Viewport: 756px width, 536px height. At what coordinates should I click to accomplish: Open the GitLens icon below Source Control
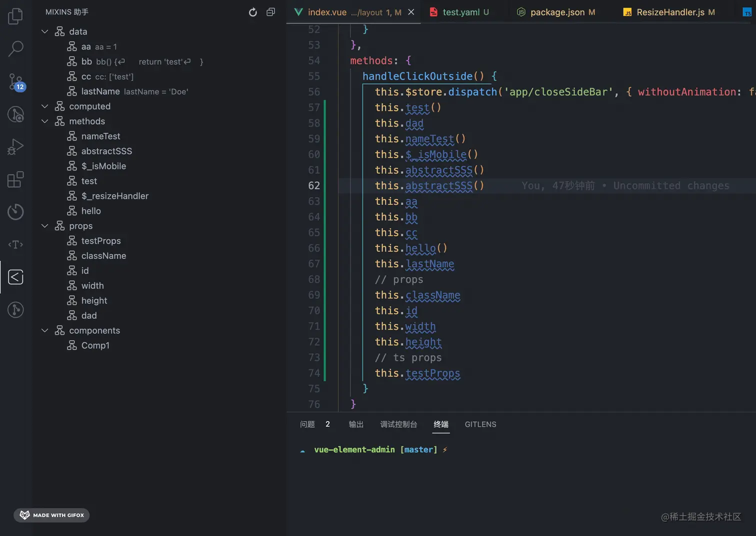(x=15, y=114)
